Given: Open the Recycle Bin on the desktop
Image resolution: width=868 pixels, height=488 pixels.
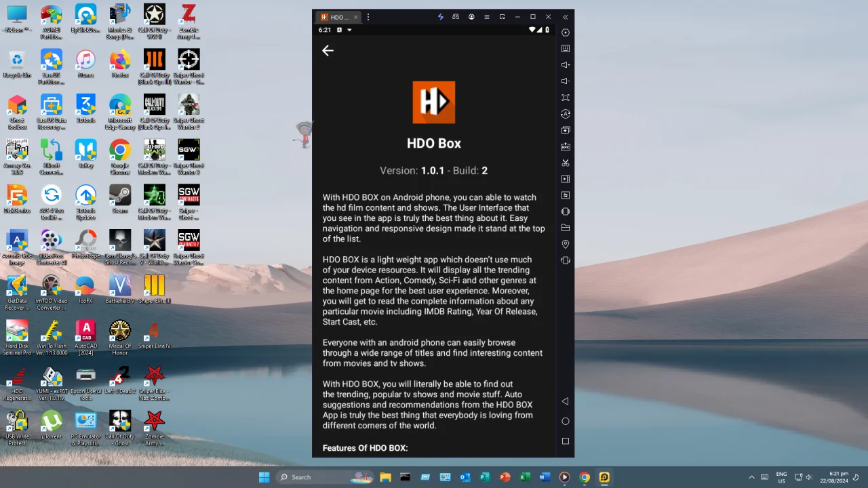Looking at the screenshot, I should pyautogui.click(x=17, y=64).
